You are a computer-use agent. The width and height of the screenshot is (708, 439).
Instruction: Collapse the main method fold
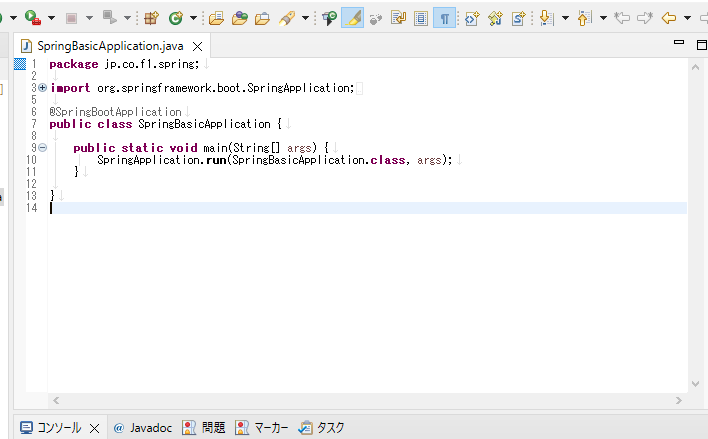(x=42, y=148)
